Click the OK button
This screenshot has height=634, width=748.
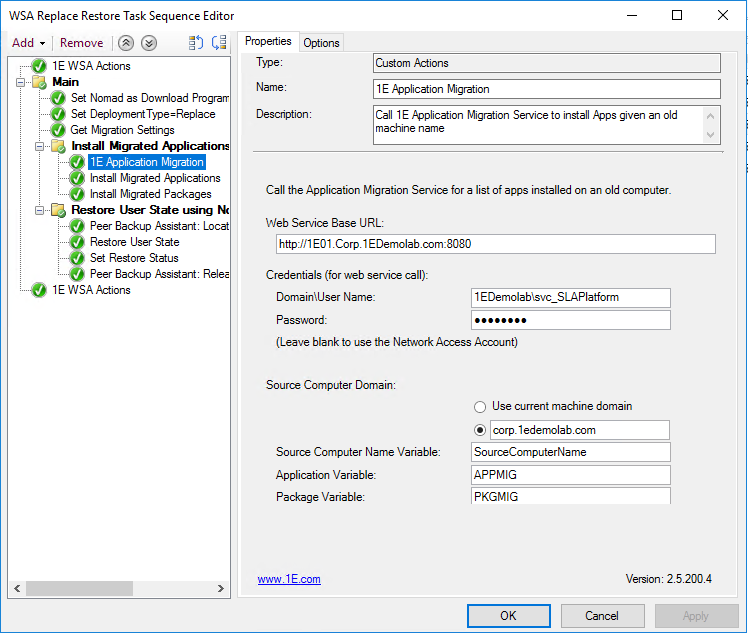[x=509, y=616]
